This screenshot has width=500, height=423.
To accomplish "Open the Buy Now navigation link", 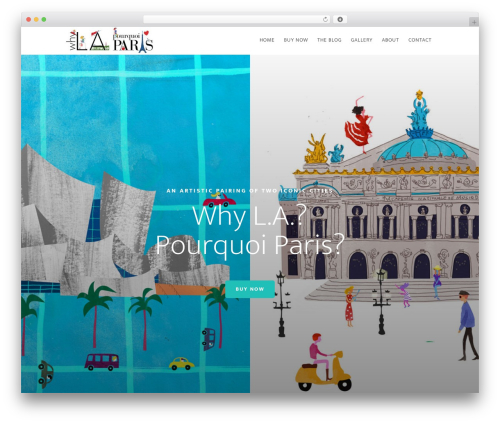I will [296, 40].
